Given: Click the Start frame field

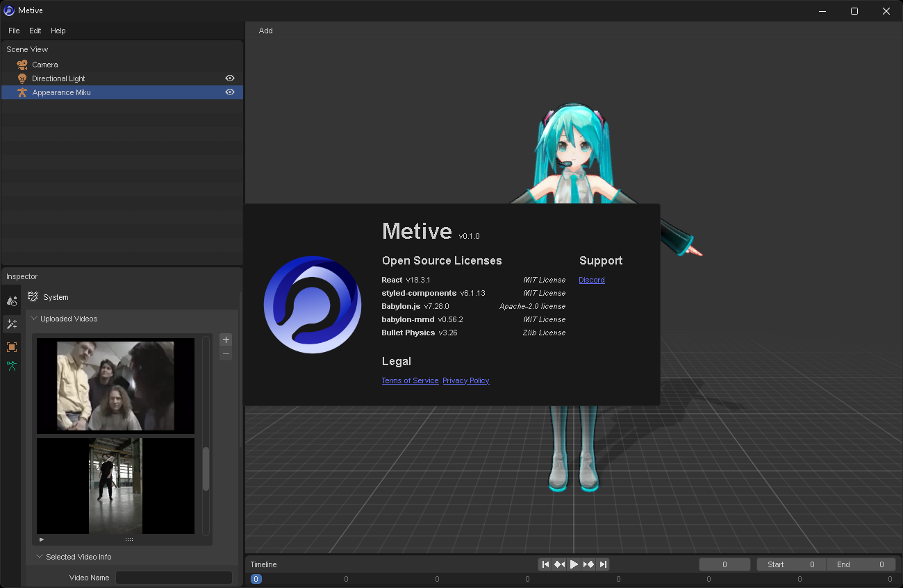Looking at the screenshot, I should [791, 564].
